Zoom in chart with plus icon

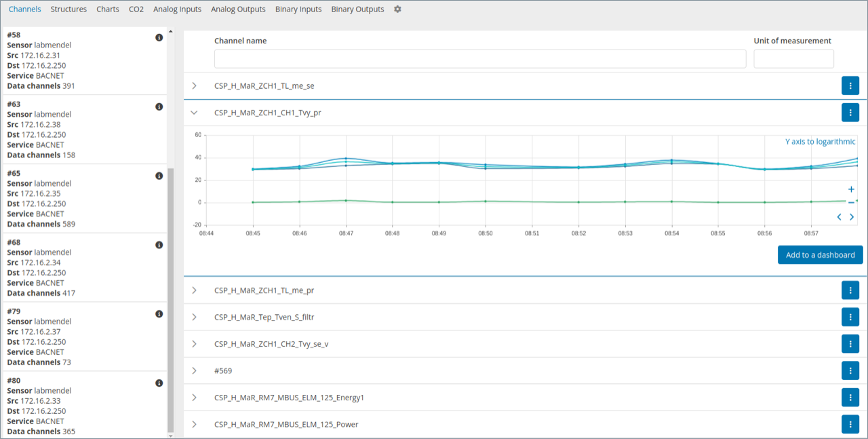pyautogui.click(x=851, y=189)
